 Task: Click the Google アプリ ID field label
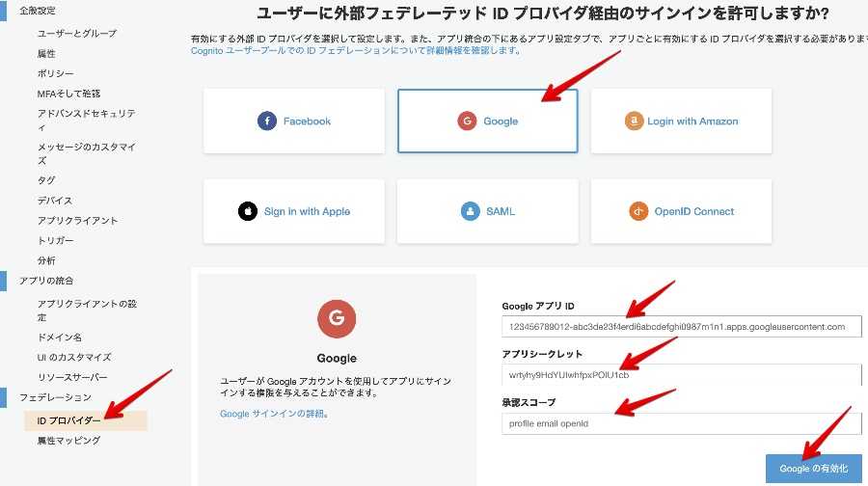click(538, 306)
